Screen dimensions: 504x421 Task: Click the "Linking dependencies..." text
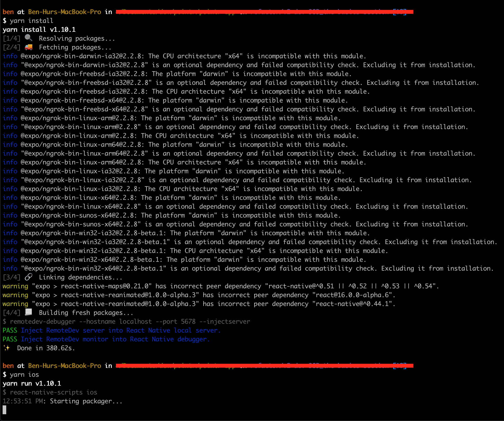click(80, 277)
